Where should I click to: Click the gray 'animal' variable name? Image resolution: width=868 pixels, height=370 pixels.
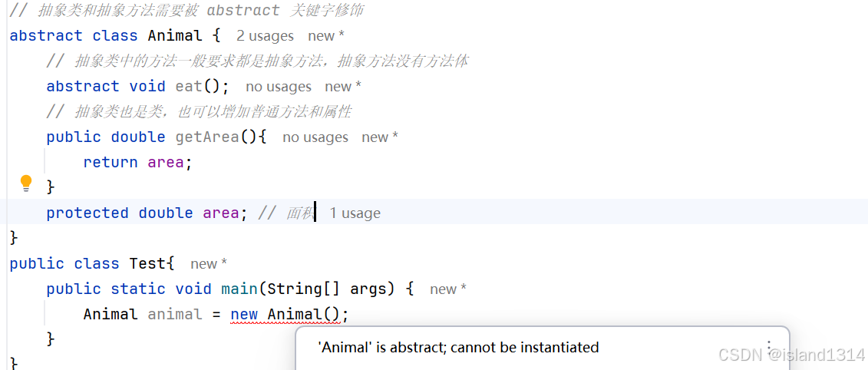(x=175, y=315)
